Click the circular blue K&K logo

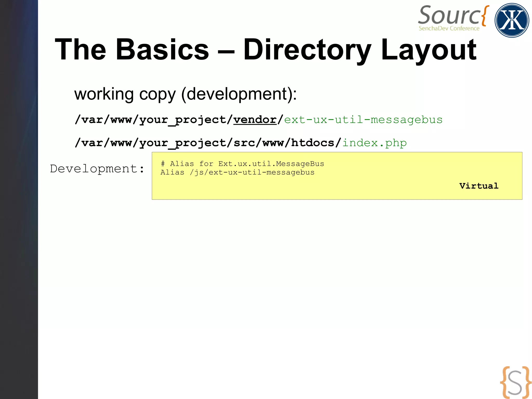(511, 20)
